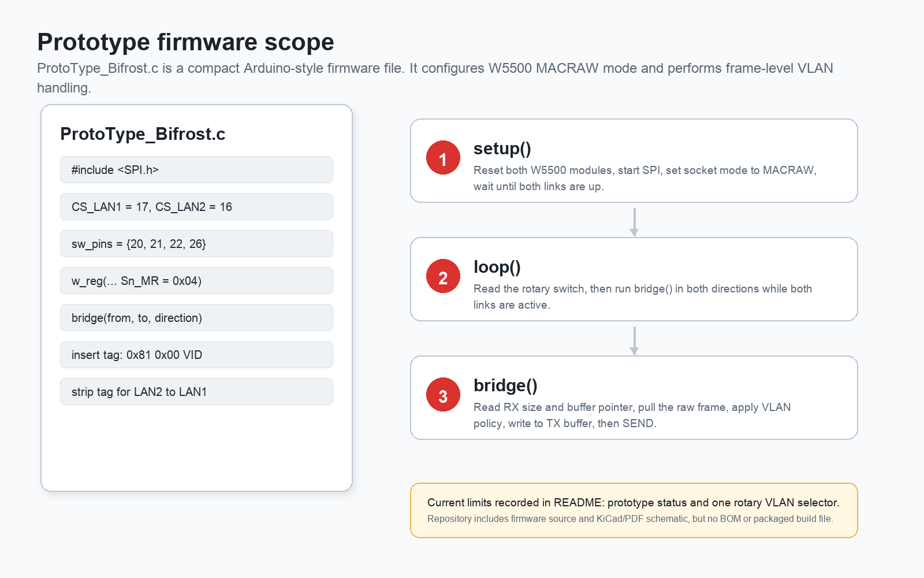Viewport: 924px width, 578px height.
Task: Click the "Prototype firmware scope" heading
Action: pyautogui.click(x=185, y=42)
